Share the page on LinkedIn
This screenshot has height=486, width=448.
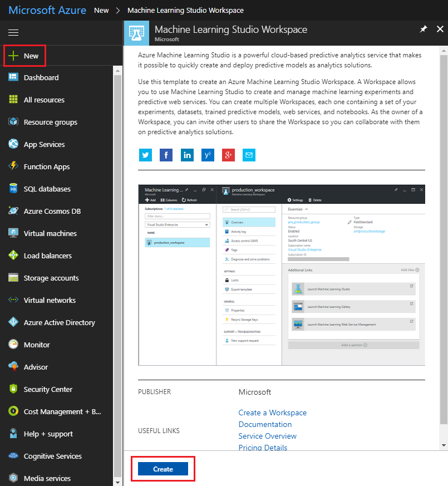pyautogui.click(x=186, y=155)
